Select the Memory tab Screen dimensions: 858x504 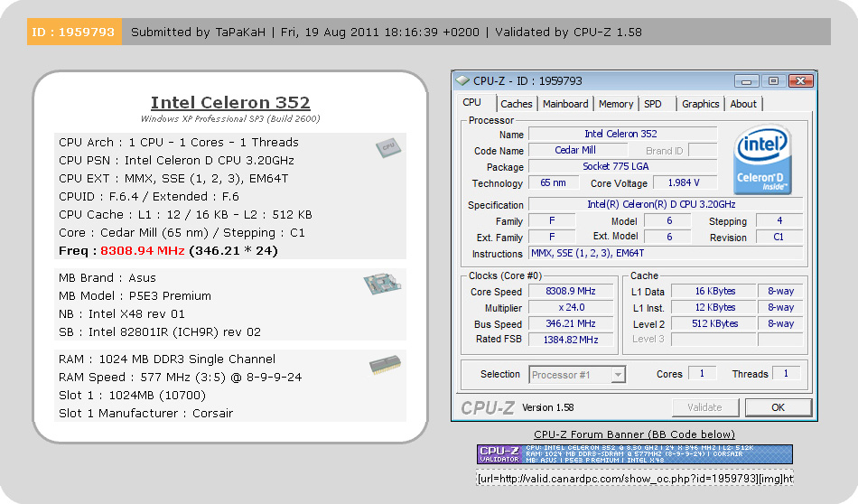click(616, 104)
